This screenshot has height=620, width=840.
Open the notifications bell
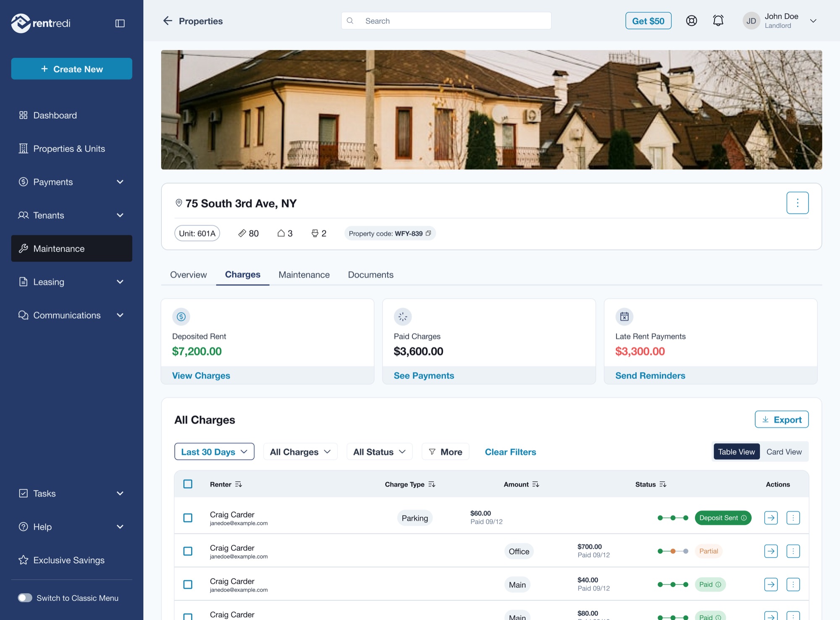(x=718, y=21)
